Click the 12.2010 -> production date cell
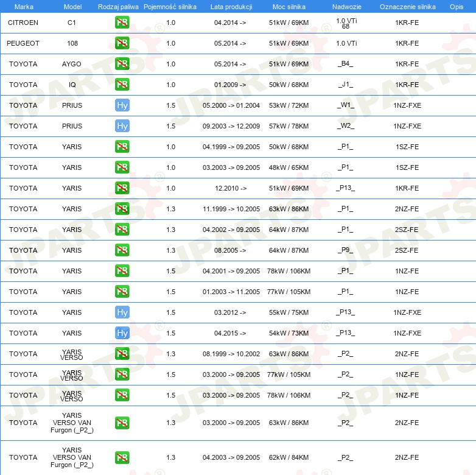 pyautogui.click(x=231, y=188)
